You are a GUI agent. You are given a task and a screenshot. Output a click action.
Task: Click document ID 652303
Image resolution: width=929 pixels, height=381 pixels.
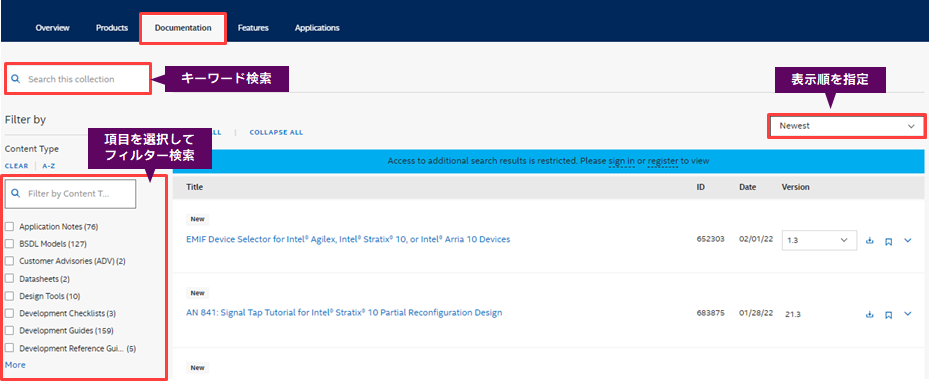[710, 240]
